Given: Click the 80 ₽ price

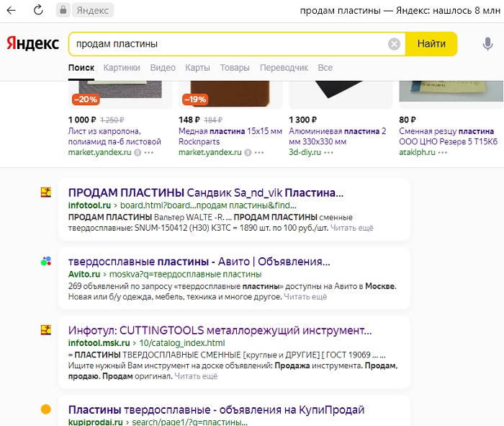Looking at the screenshot, I should [408, 120].
